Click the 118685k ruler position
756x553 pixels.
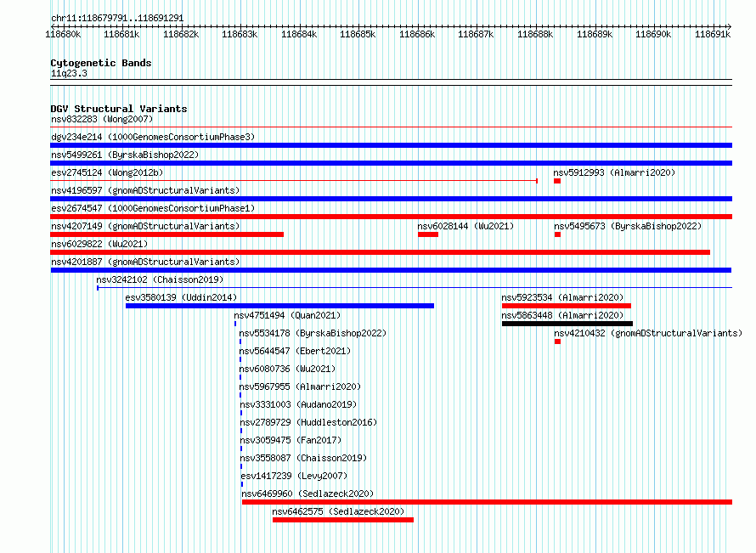point(358,34)
